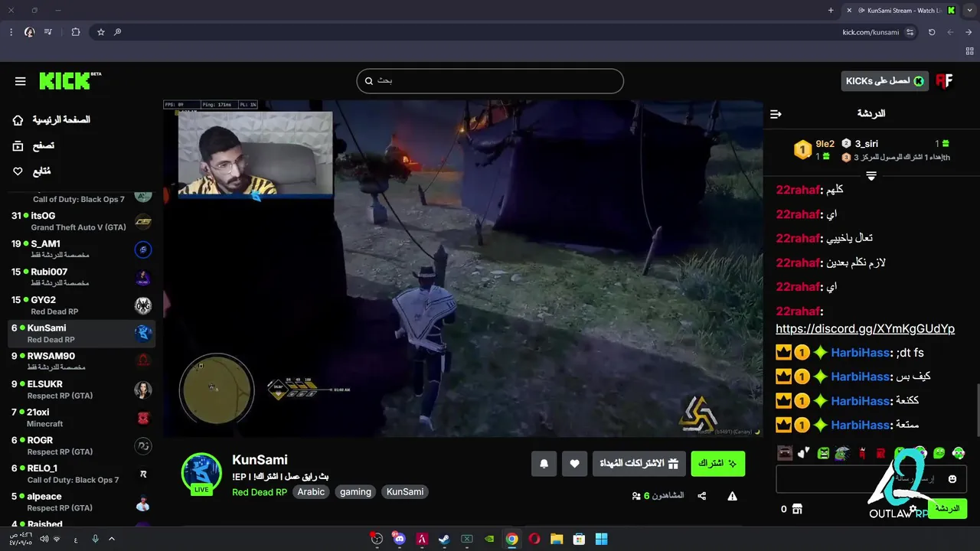Click the KunSami tag
The height and width of the screenshot is (551, 980).
(405, 492)
